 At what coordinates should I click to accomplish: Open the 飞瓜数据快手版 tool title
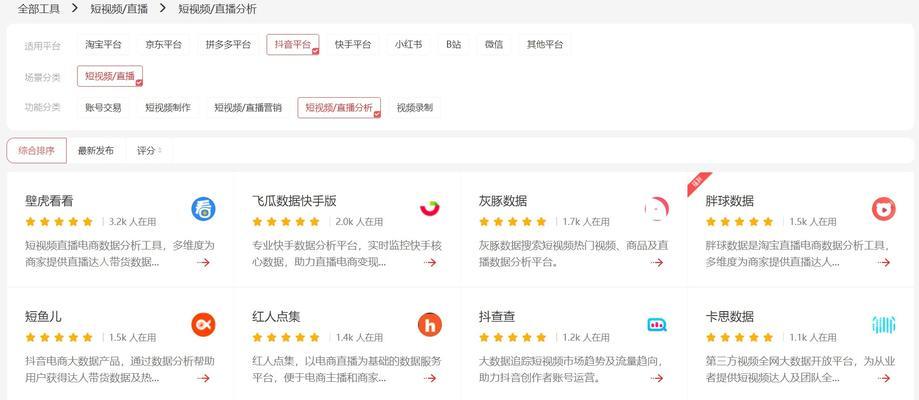[294, 201]
